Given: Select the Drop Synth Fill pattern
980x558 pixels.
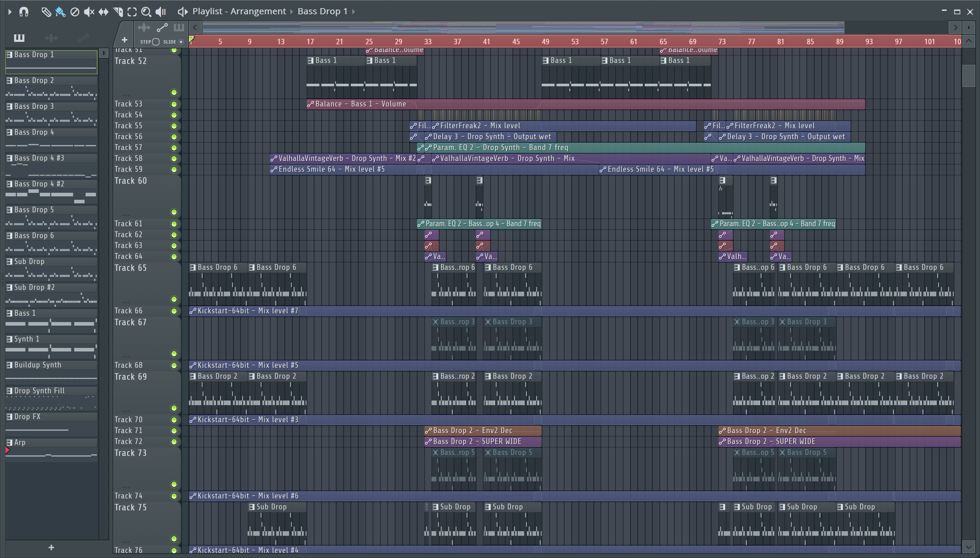Looking at the screenshot, I should click(39, 391).
